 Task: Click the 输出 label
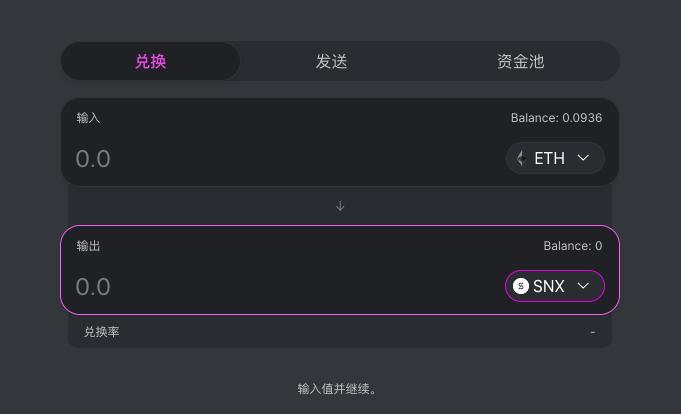click(x=88, y=246)
